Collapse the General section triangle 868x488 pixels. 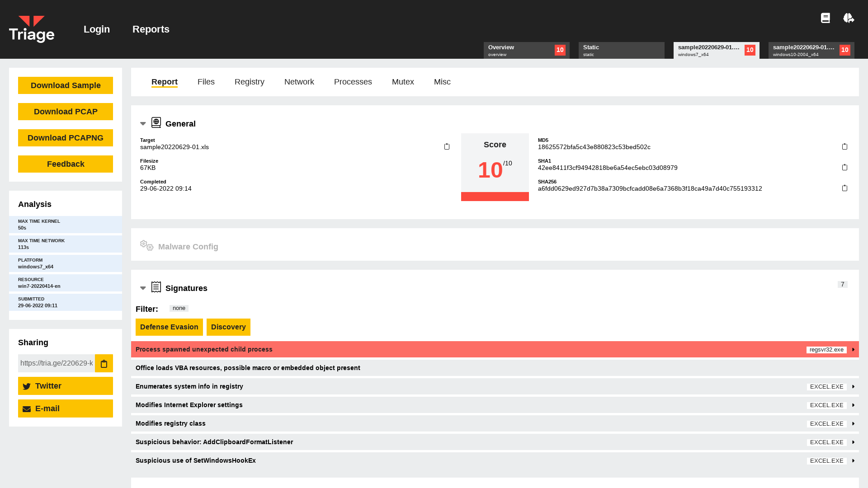click(143, 123)
